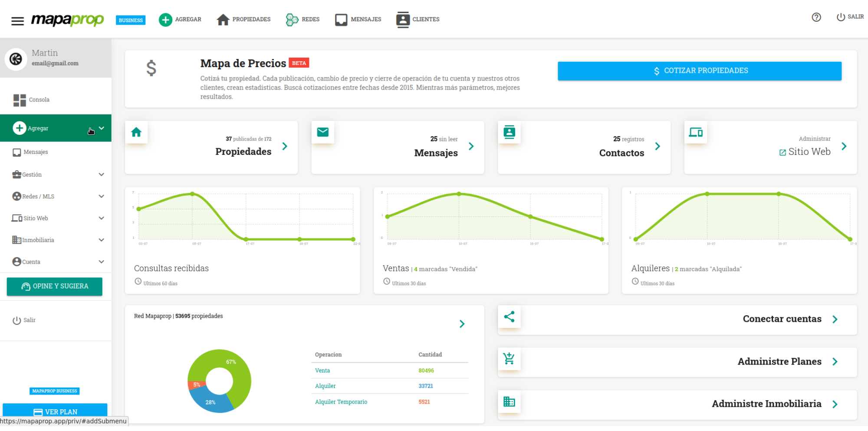The image size is (868, 431).
Task: Click the Salir power icon in top bar
Action: pos(841,17)
